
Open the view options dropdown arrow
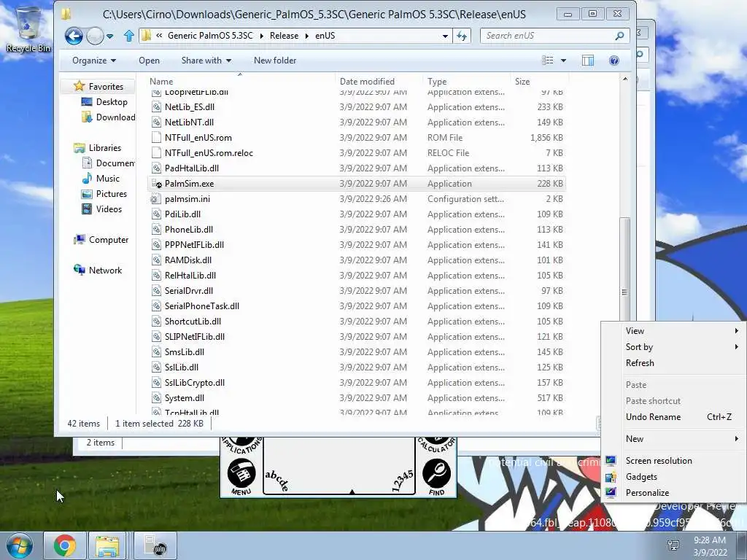click(564, 61)
